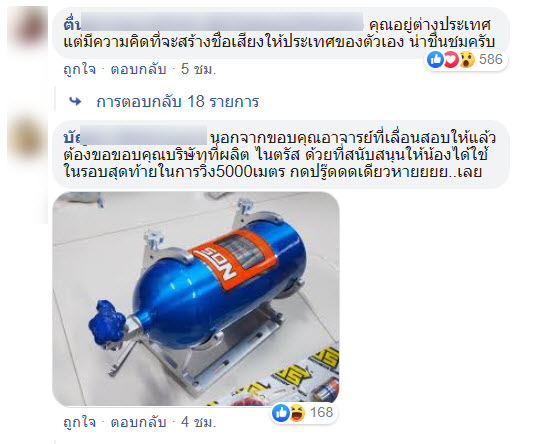Click ตอบกลับ under the NOS bottle comment
The width and height of the screenshot is (547, 444).
[138, 422]
